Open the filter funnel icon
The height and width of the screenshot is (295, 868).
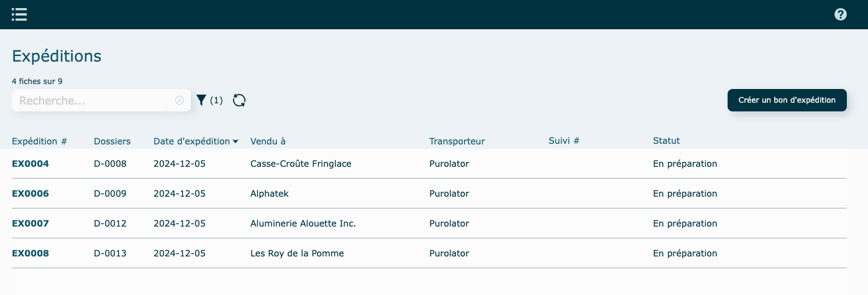pyautogui.click(x=201, y=100)
